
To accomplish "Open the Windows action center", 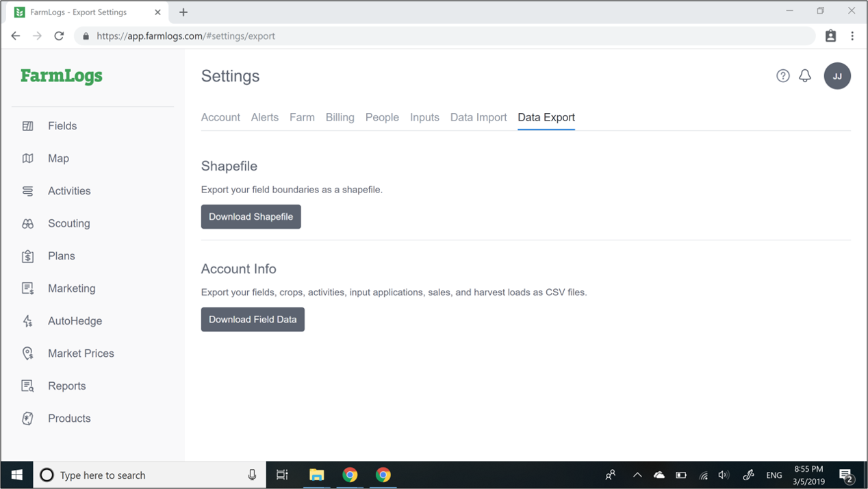I will [x=847, y=475].
